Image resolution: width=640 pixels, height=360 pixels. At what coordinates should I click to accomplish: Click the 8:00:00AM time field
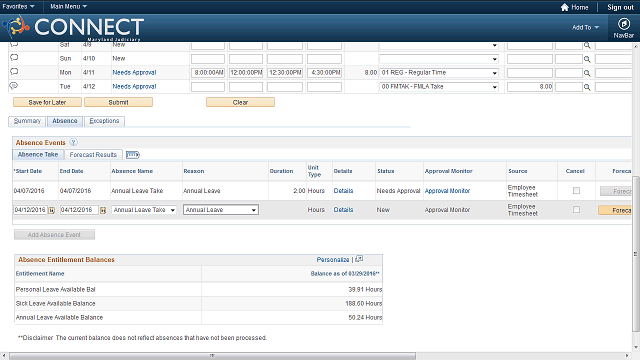(208, 73)
